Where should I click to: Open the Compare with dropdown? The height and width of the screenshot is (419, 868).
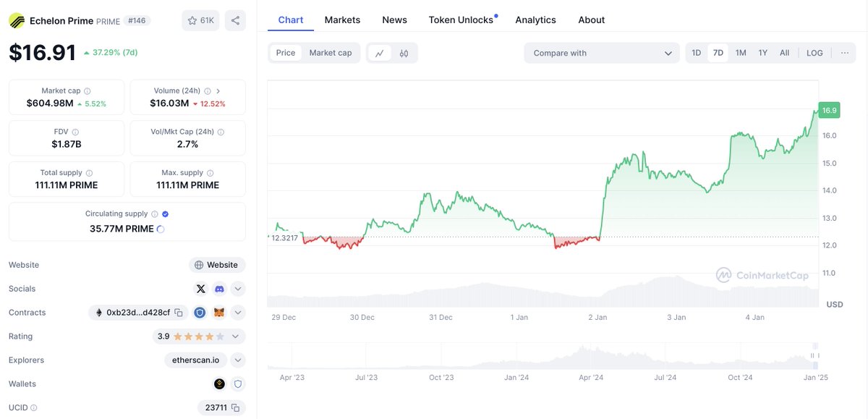point(602,53)
